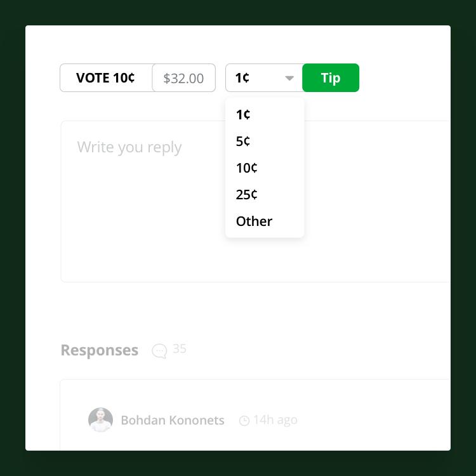This screenshot has width=476, height=476.
Task: Click the dropdown arrow in tip selector
Action: pos(289,78)
